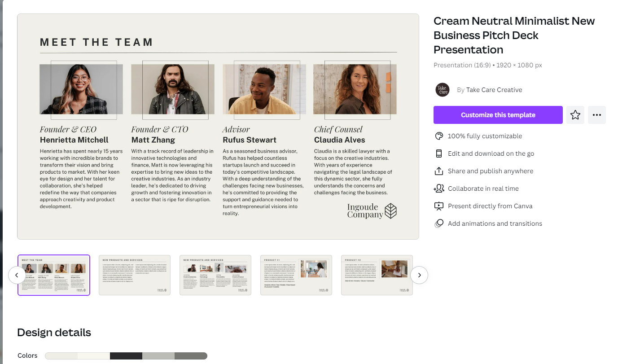Click the Rufus Stewart photo on slide
Screen dimensions: 618x364
click(264, 89)
